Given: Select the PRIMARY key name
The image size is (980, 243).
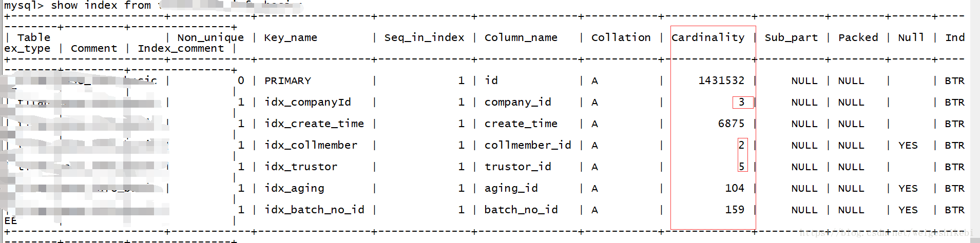Looking at the screenshot, I should (288, 80).
